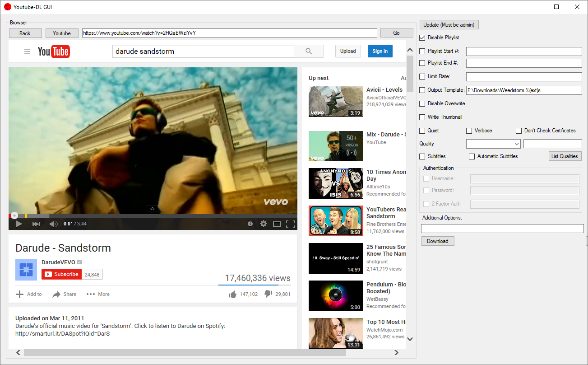Click the Playlist Start # text field
This screenshot has height=365, width=588.
point(524,51)
